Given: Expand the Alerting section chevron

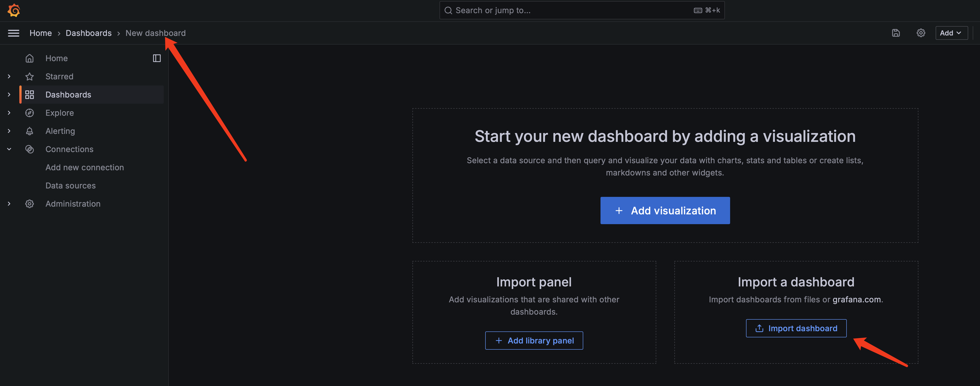Looking at the screenshot, I should point(9,131).
